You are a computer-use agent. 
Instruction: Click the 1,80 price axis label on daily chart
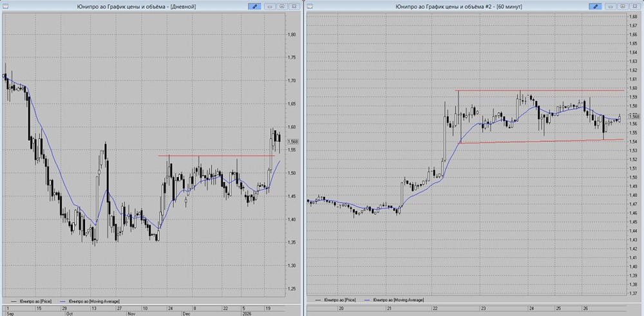(292, 35)
